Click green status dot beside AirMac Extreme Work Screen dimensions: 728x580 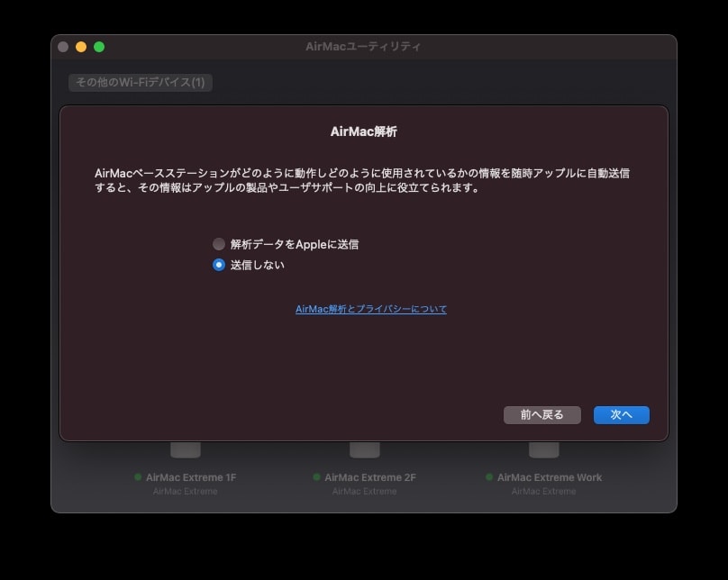pyautogui.click(x=489, y=477)
